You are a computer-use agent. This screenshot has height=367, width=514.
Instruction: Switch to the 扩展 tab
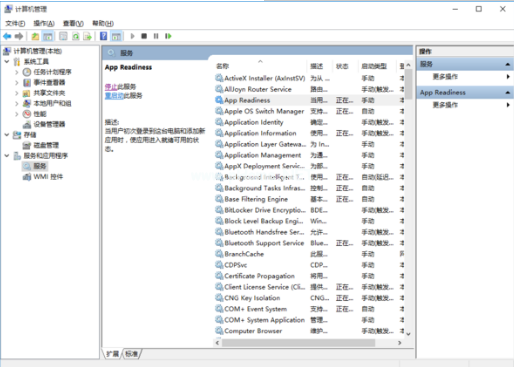pyautogui.click(x=113, y=354)
